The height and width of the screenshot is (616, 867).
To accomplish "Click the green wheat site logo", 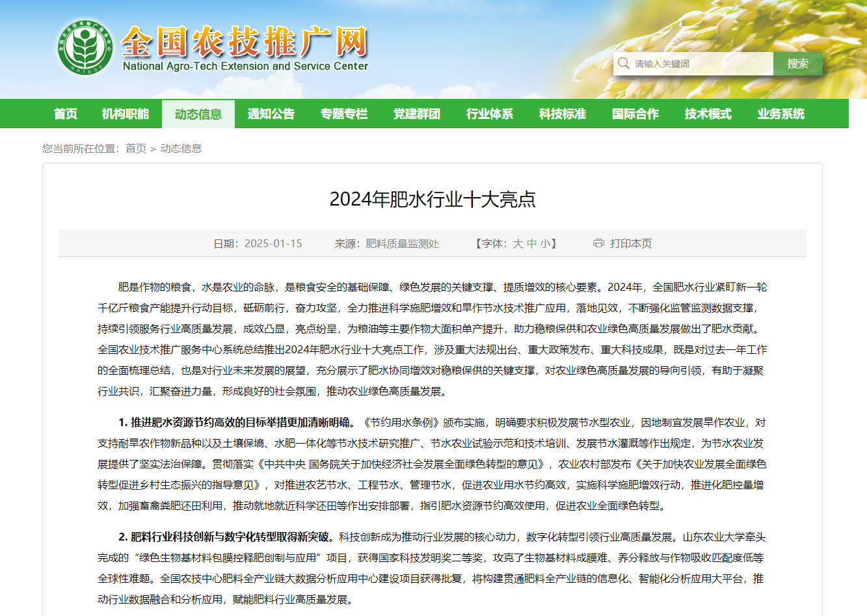I will 85,47.
